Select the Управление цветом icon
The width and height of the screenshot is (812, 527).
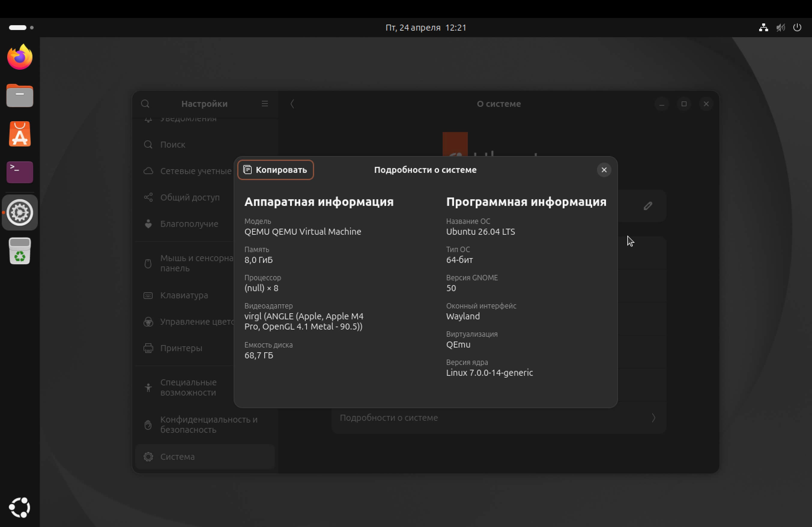pos(148,322)
